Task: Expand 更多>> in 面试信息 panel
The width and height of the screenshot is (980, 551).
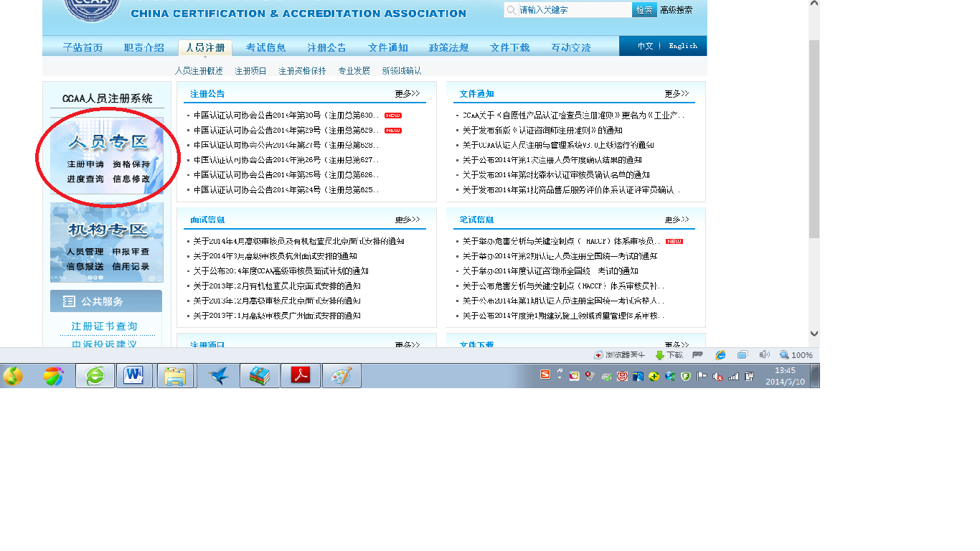Action: coord(407,220)
